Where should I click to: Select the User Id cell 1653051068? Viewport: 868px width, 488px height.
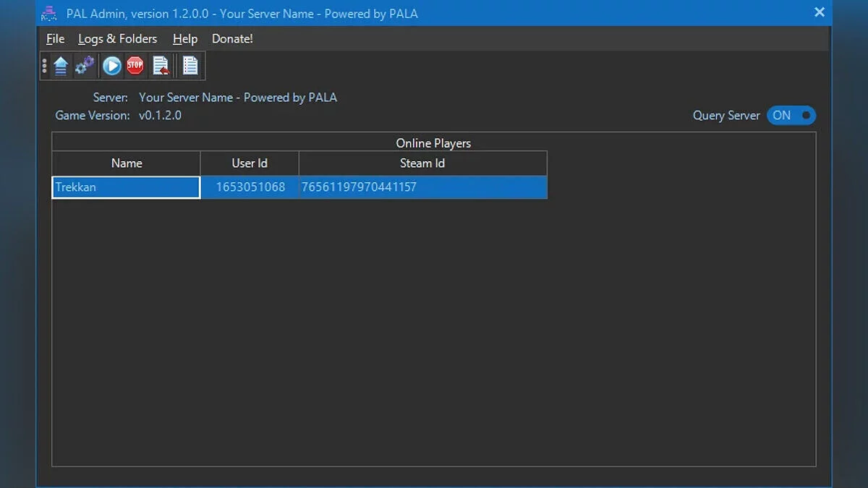(x=250, y=187)
